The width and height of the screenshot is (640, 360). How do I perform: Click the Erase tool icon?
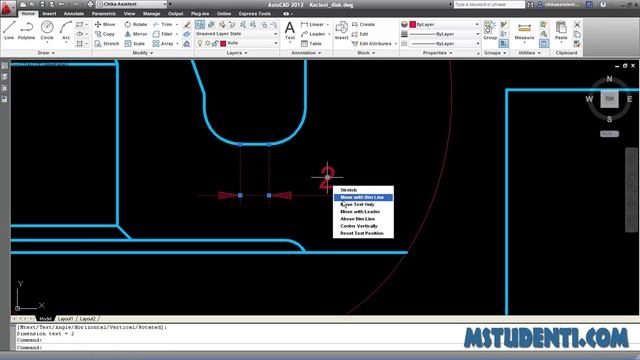point(187,24)
